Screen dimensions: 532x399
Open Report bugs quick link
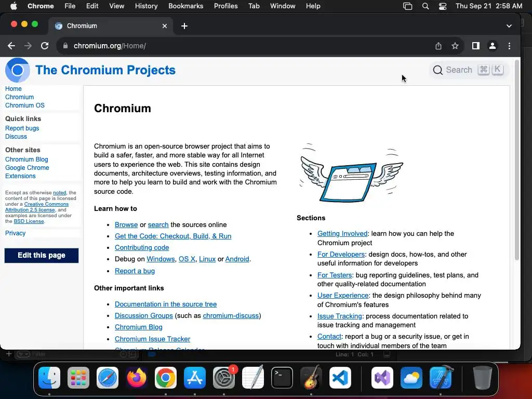pyautogui.click(x=22, y=128)
